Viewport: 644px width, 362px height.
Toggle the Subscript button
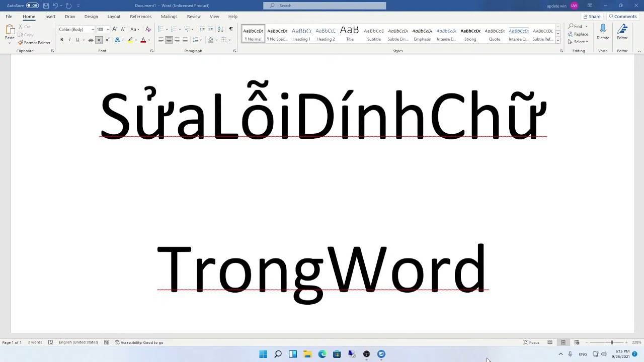tap(99, 40)
